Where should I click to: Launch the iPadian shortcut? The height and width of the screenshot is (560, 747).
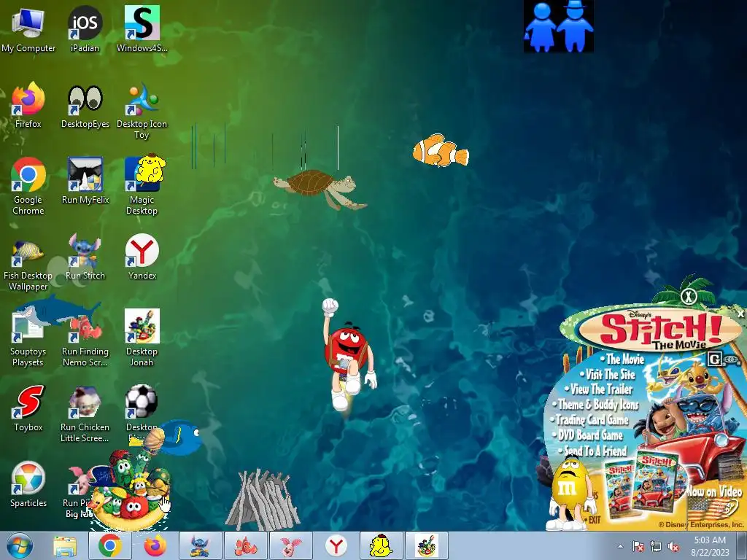click(x=85, y=29)
